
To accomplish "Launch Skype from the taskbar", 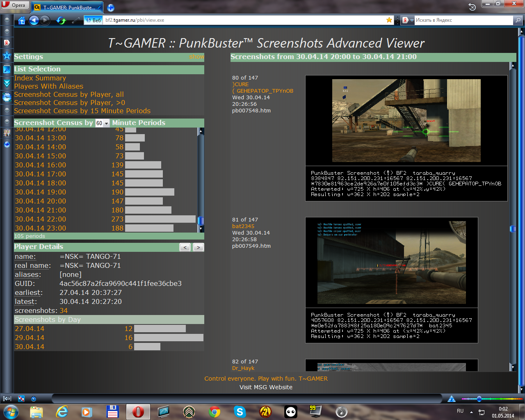I will (240, 411).
